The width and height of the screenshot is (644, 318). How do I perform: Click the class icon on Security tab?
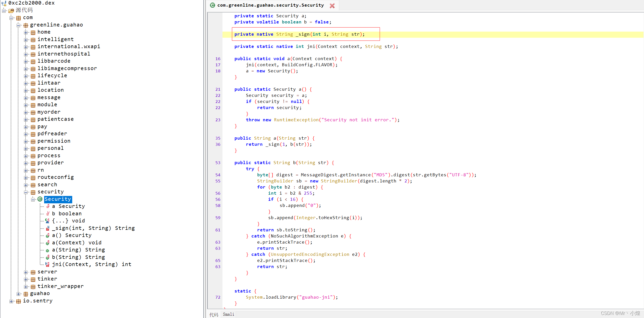tap(213, 5)
